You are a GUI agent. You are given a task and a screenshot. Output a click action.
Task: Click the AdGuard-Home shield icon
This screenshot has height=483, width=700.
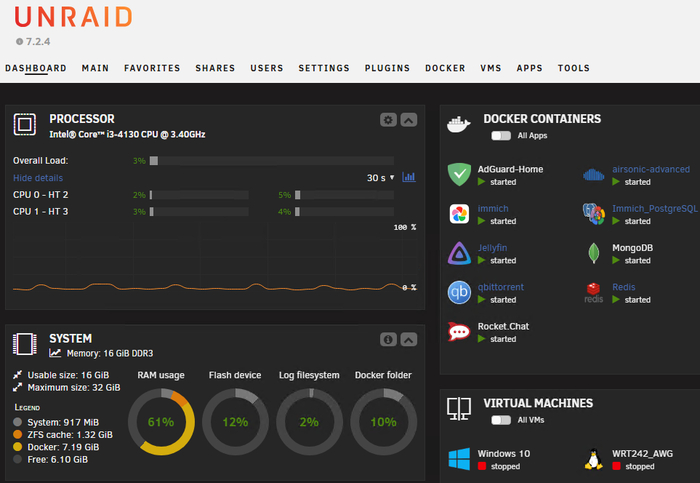pos(459,174)
